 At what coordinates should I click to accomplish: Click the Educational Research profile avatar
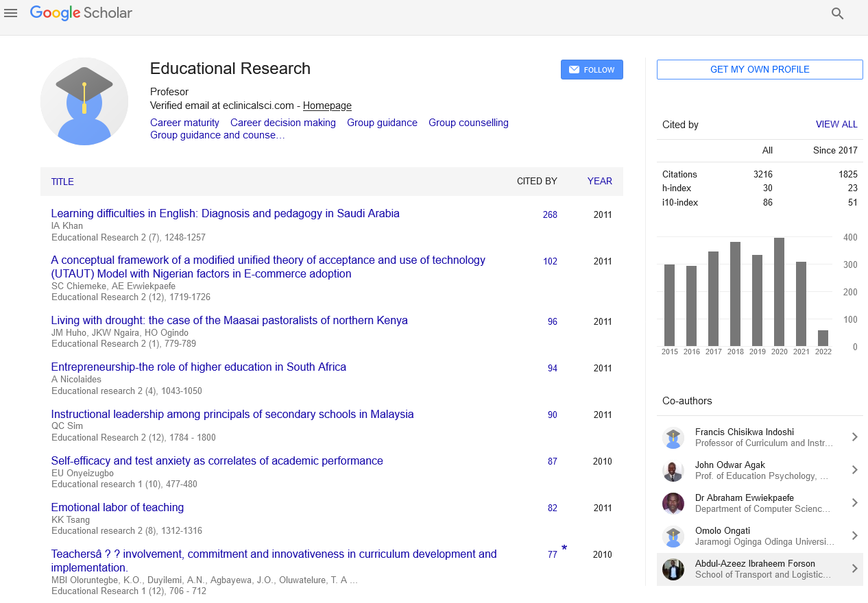click(x=84, y=101)
